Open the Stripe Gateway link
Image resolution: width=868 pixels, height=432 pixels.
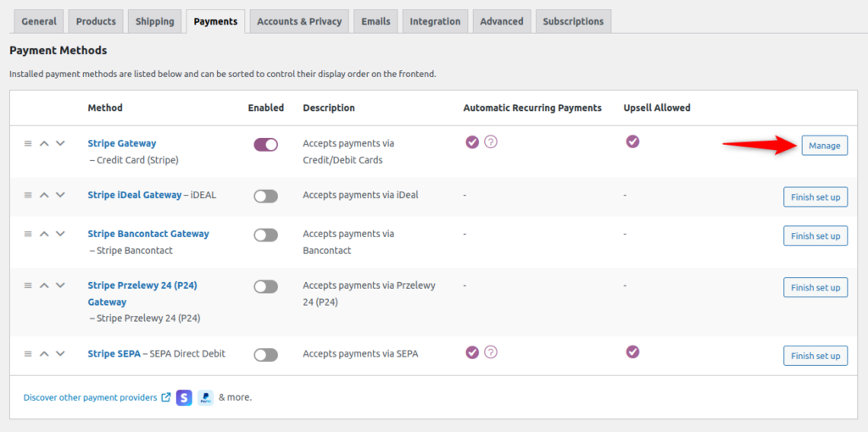point(122,143)
